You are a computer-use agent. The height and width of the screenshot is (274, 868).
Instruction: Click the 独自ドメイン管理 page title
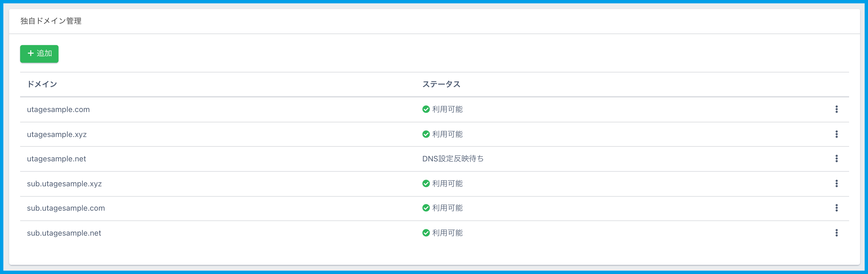tap(51, 21)
